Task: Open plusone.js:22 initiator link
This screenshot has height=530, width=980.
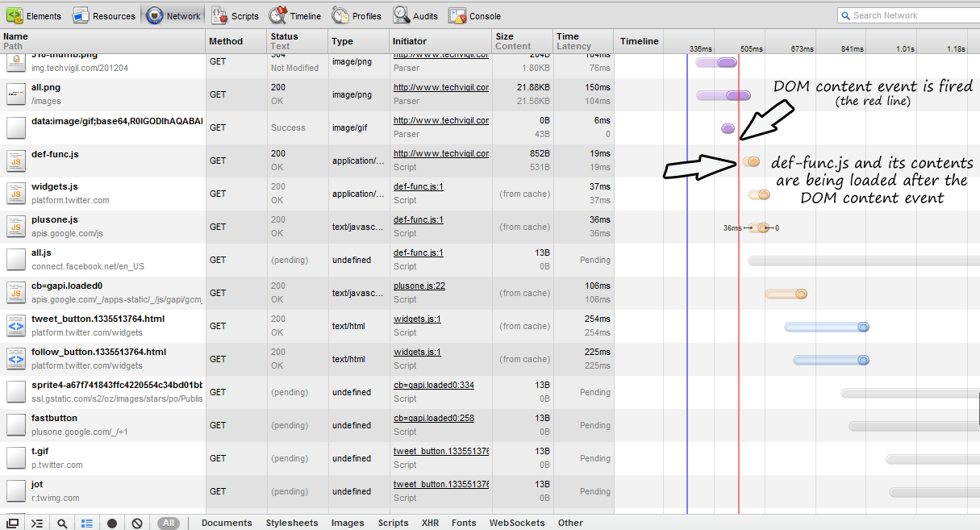Action: (419, 286)
